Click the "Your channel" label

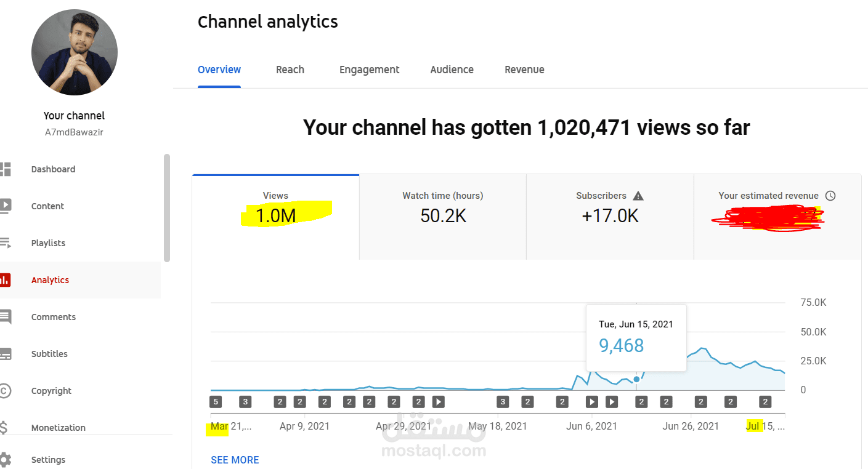tap(74, 116)
